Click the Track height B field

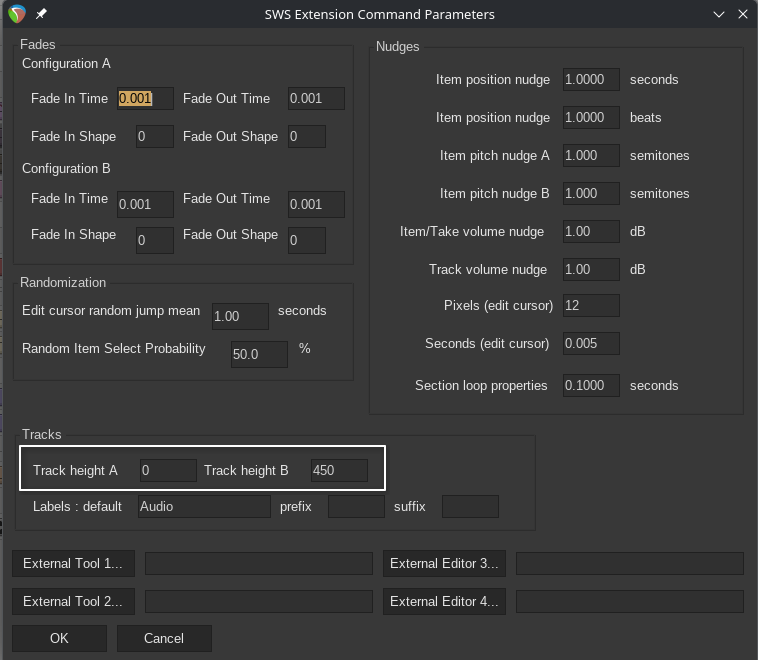(x=339, y=470)
